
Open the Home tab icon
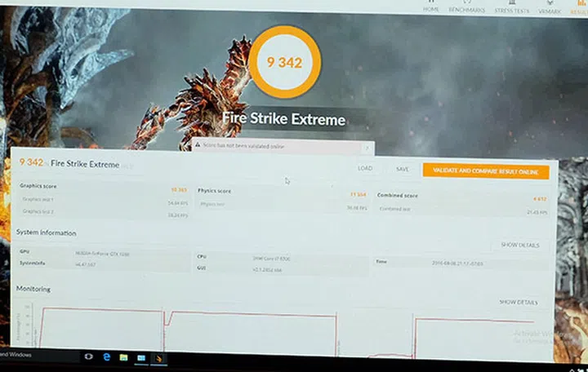[x=431, y=5]
